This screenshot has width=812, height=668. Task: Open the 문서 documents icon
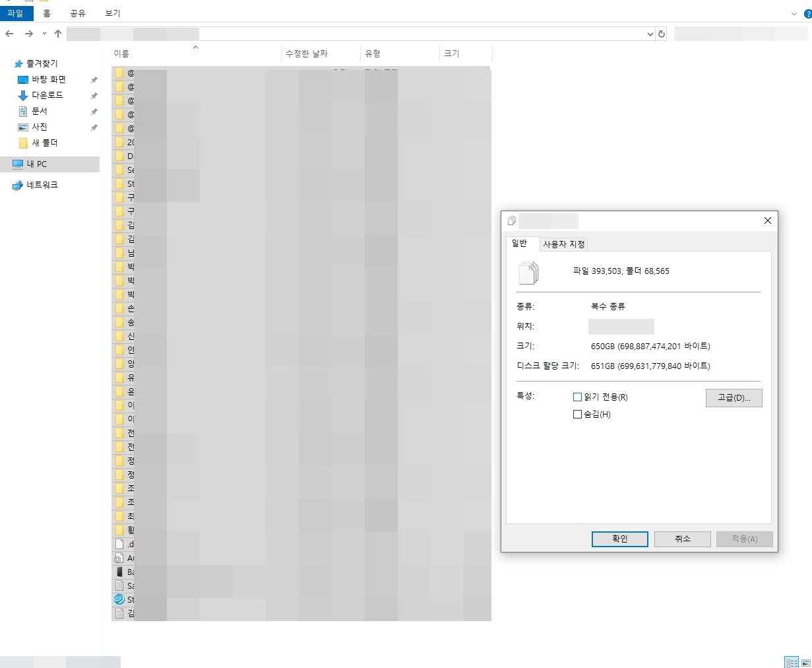coord(23,112)
